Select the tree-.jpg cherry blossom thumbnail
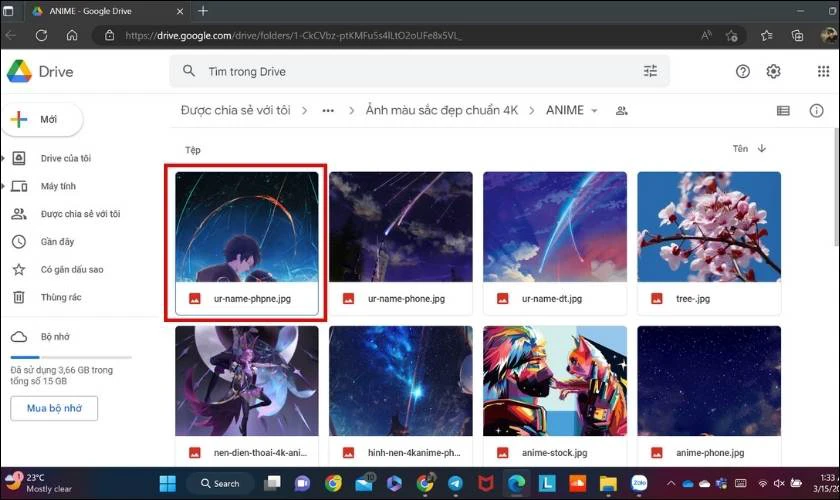 pyautogui.click(x=709, y=227)
